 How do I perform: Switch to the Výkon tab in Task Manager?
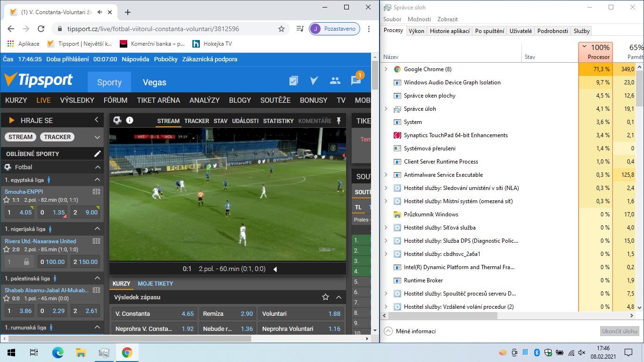(417, 31)
